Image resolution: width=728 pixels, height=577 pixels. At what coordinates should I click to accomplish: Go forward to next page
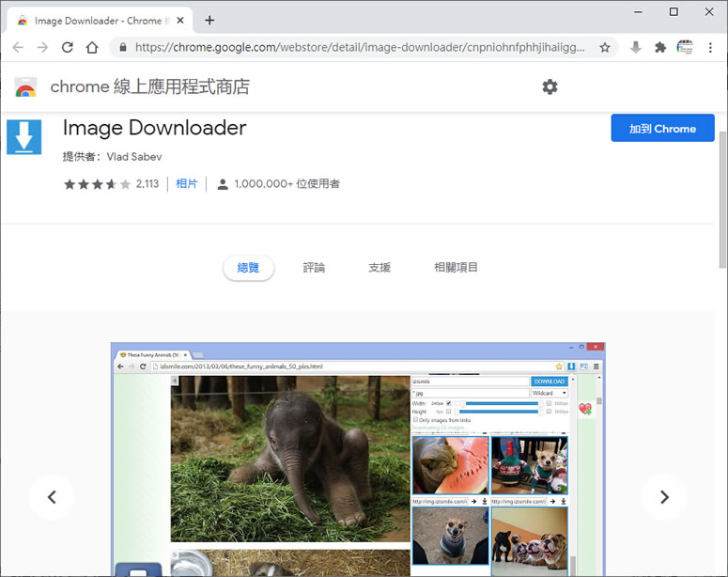pyautogui.click(x=42, y=47)
